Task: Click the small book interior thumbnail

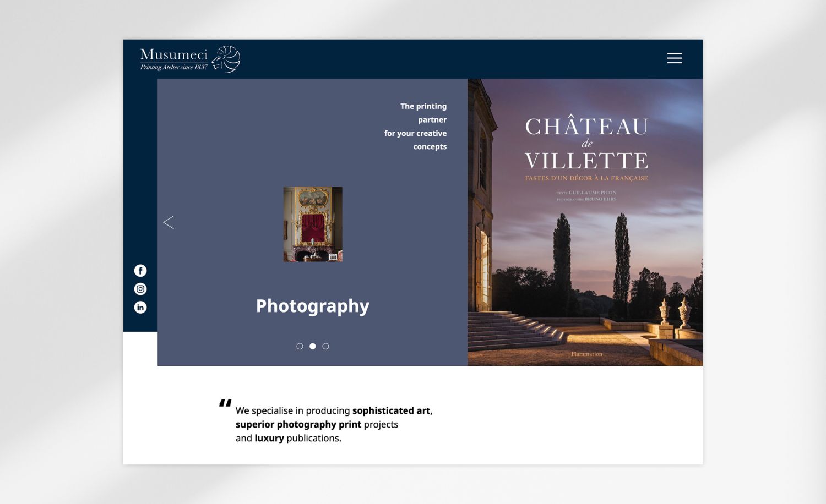Action: click(313, 224)
